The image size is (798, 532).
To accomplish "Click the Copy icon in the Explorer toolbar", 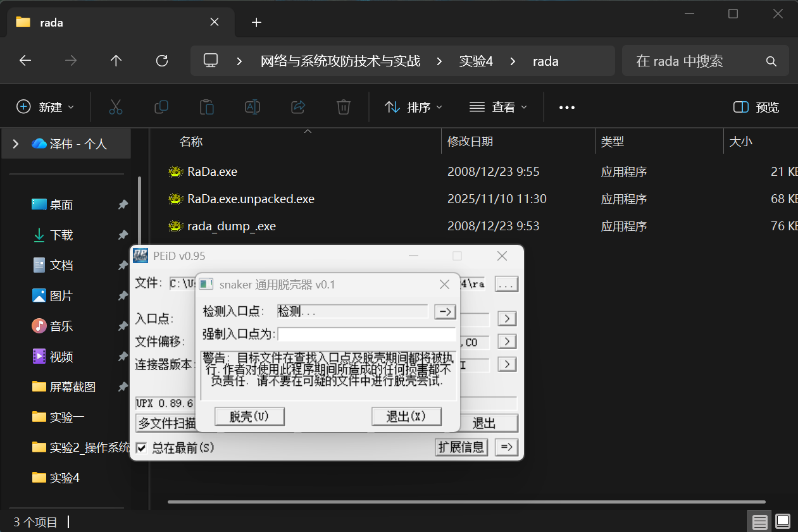I will 161,107.
